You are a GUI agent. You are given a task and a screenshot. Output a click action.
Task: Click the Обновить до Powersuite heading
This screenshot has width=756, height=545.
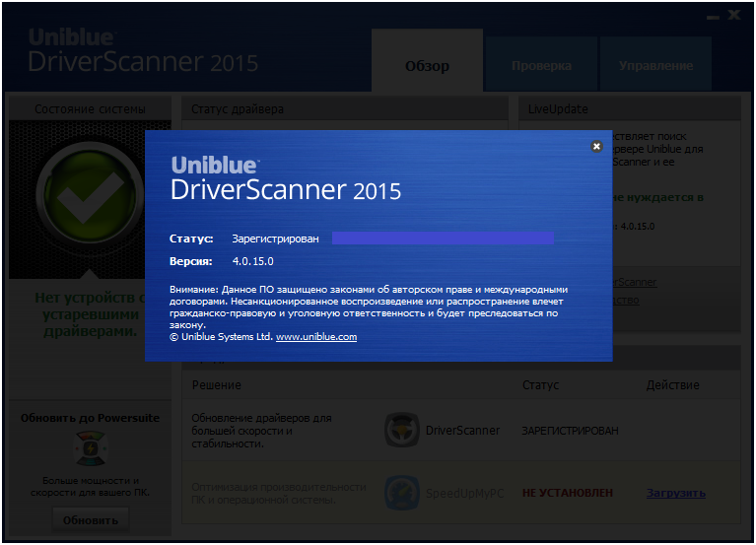[x=90, y=418]
